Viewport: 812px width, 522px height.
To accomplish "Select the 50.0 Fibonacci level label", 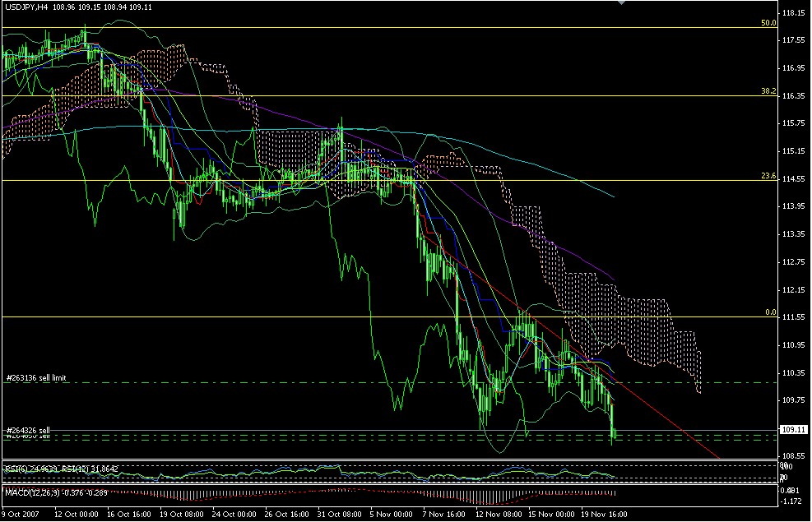I will (768, 23).
